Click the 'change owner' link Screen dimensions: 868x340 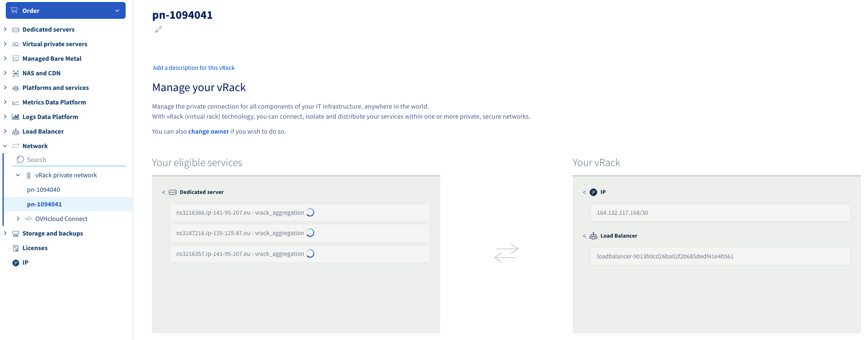click(x=209, y=132)
